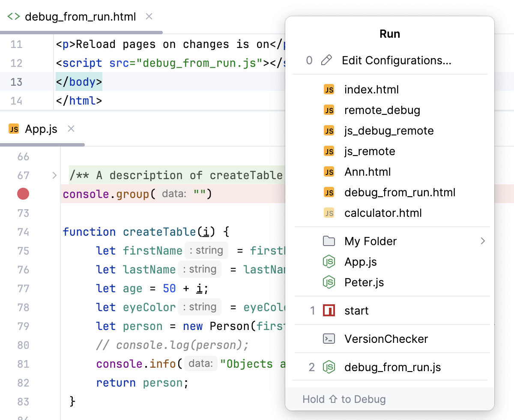Close the App.js tab
Viewport: 514px width, 420px height.
click(x=71, y=129)
